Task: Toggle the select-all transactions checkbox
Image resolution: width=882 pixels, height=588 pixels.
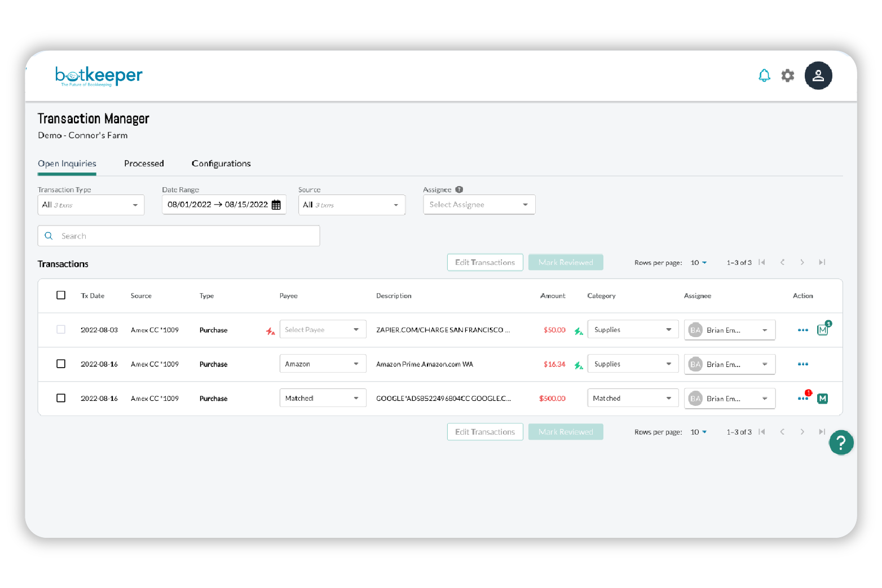Action: tap(61, 295)
